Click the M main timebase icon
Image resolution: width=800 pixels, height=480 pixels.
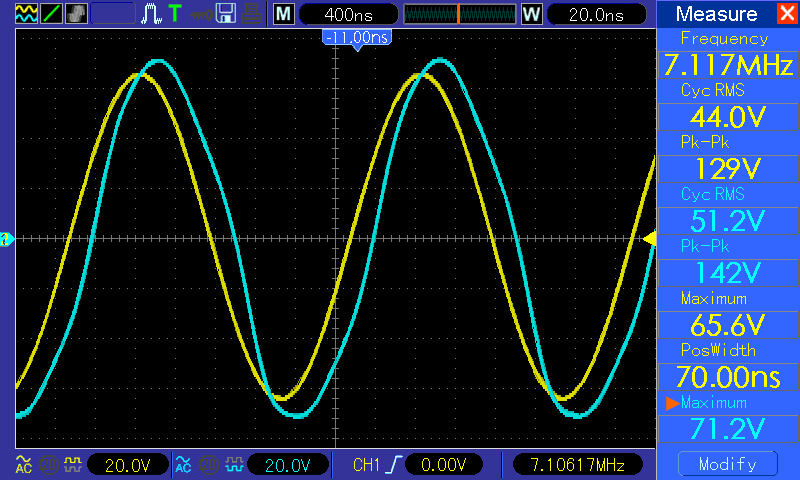284,14
